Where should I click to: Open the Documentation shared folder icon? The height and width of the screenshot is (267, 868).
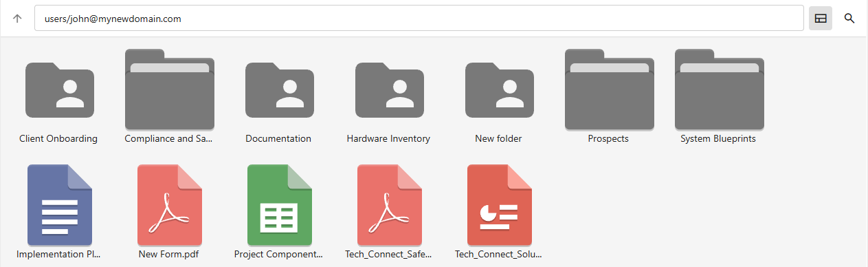(x=280, y=89)
